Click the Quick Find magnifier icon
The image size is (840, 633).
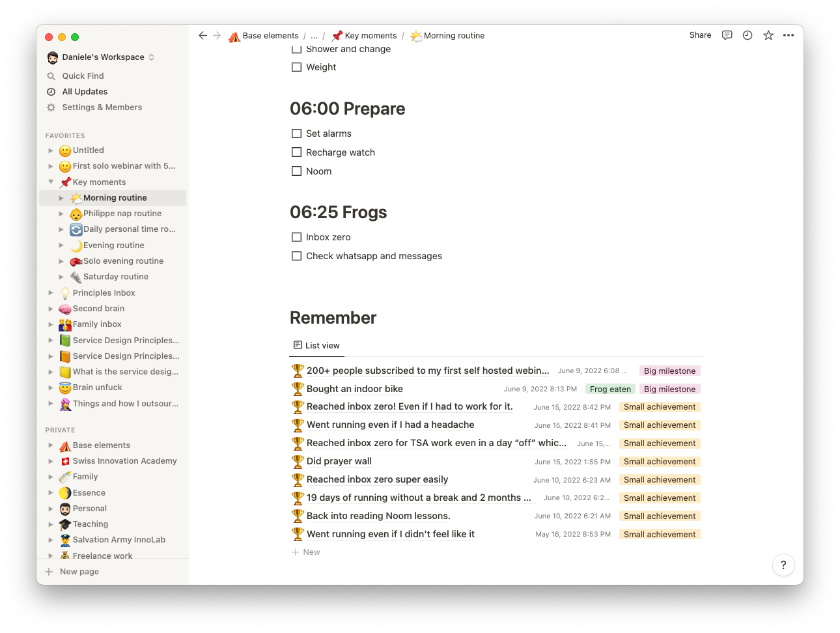coord(51,76)
